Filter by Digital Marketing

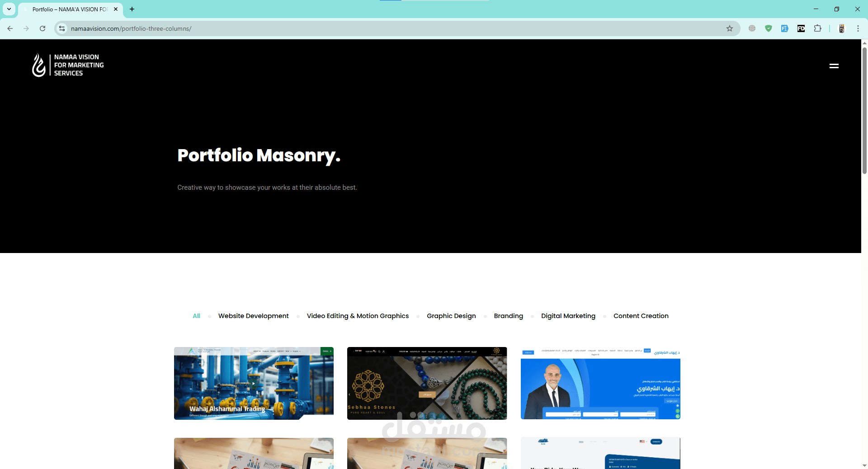coord(568,316)
